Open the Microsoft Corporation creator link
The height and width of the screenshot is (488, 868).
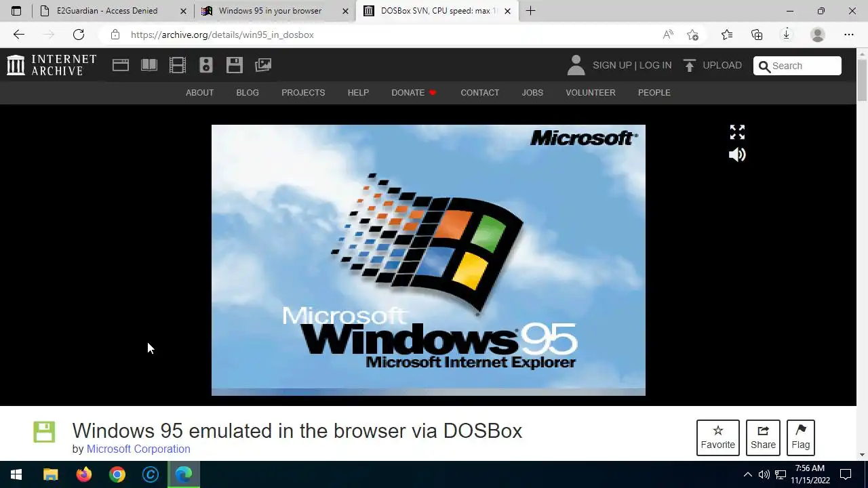(138, 449)
